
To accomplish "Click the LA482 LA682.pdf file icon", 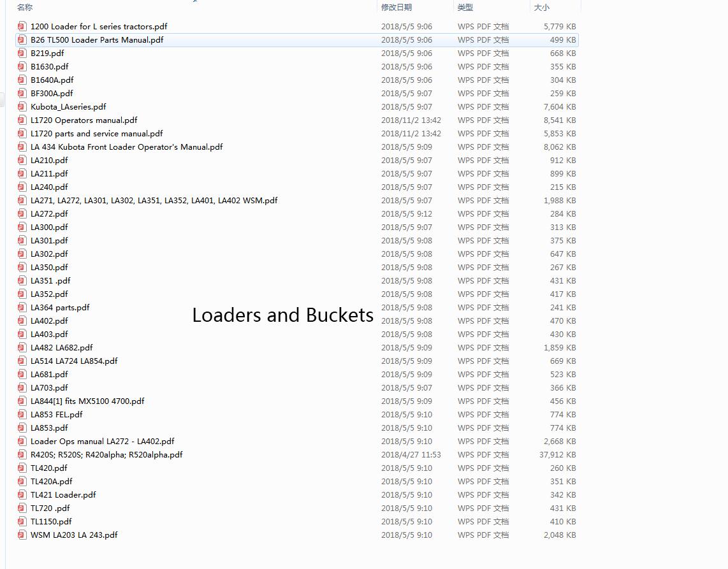I will click(x=22, y=347).
